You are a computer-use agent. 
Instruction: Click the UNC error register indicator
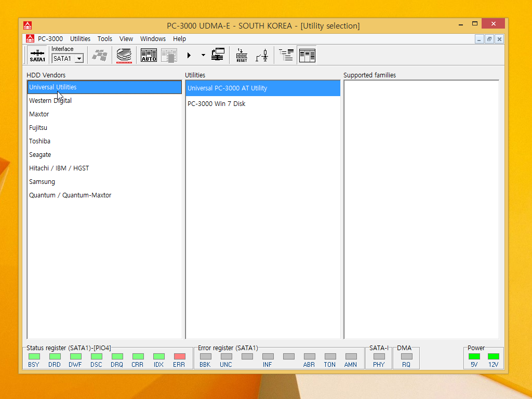pos(227,356)
